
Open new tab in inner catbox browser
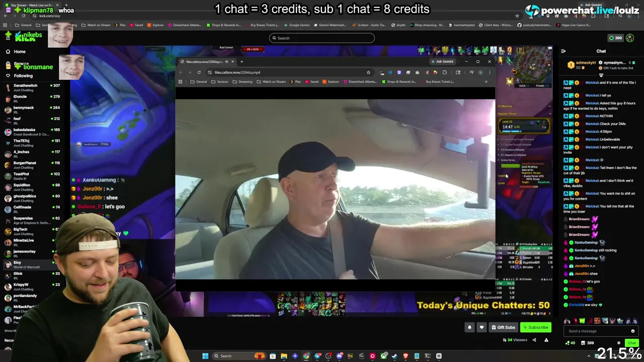pyautogui.click(x=242, y=62)
